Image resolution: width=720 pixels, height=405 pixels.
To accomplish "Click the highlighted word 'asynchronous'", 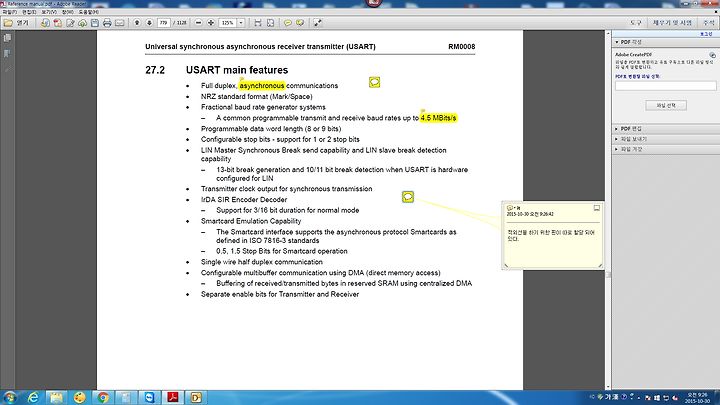I will (x=262, y=85).
